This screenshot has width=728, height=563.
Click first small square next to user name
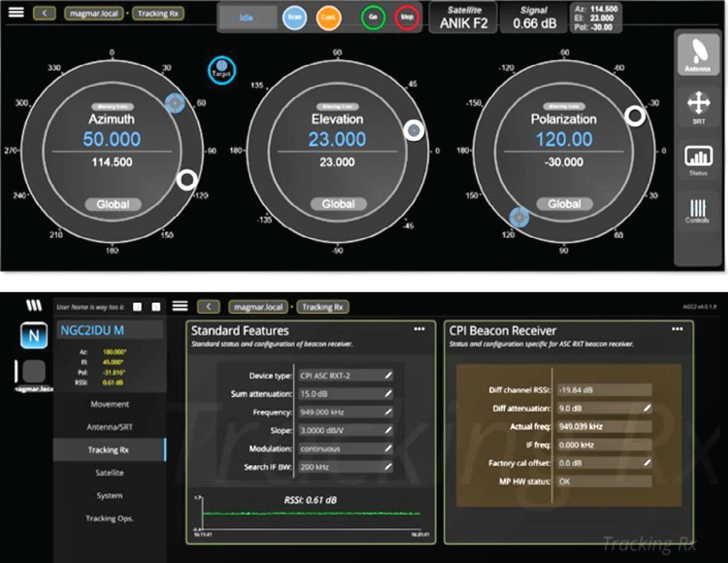click(138, 307)
